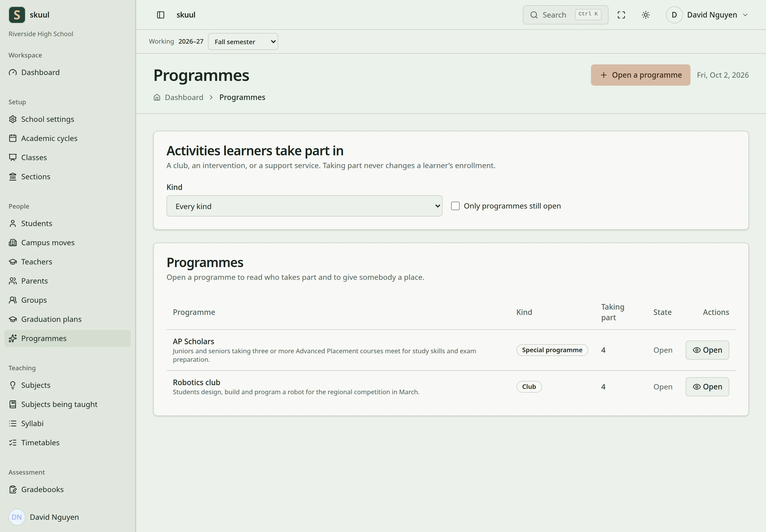Click the skuul logo in sidebar
Screen dimensions: 766x532
pos(17,15)
